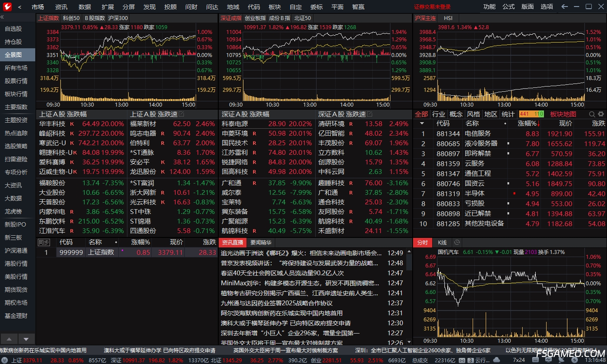The image size is (607, 364).
Task: Select 华丰科技 stock row
Action: 81,124
